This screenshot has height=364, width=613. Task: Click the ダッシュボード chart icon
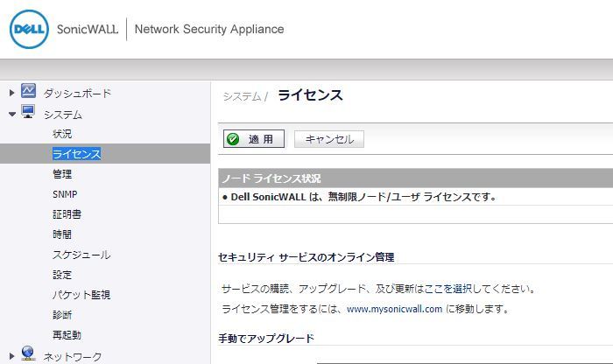(29, 91)
